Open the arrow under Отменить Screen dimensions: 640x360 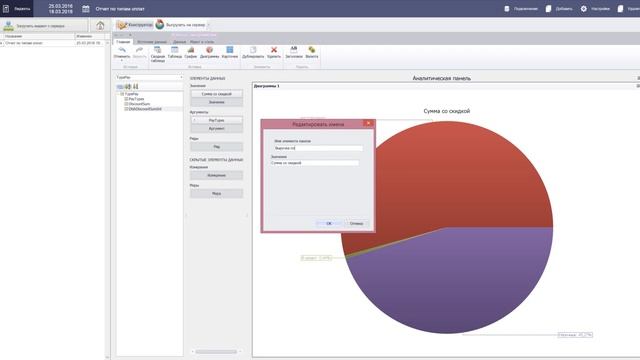click(x=122, y=60)
